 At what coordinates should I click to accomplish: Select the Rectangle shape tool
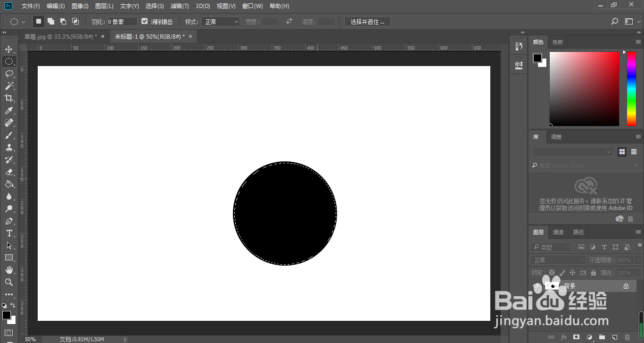(x=8, y=258)
